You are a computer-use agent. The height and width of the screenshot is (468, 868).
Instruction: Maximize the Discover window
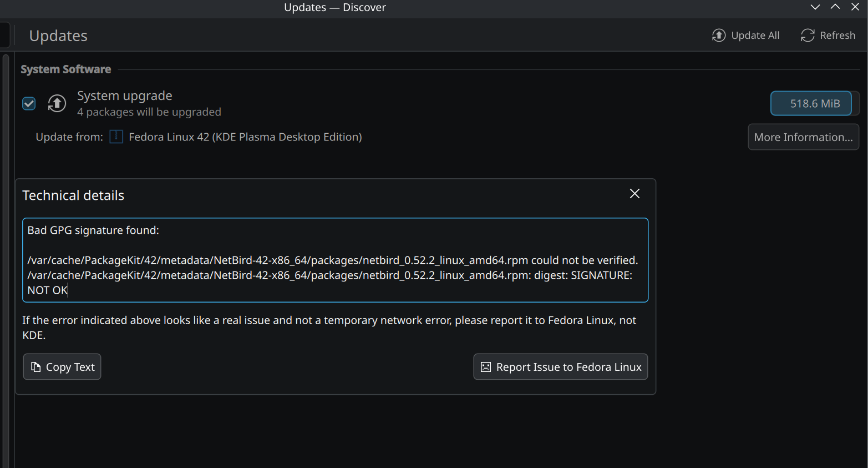[x=835, y=7]
